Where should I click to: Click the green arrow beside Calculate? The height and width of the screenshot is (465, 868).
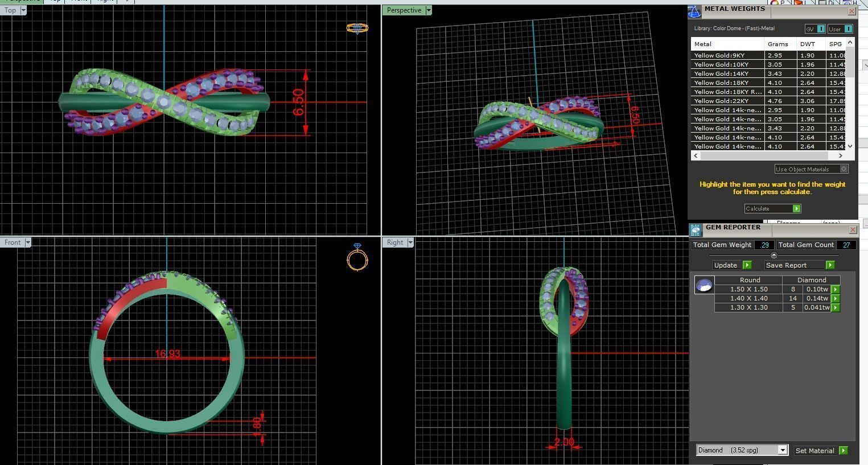point(797,208)
